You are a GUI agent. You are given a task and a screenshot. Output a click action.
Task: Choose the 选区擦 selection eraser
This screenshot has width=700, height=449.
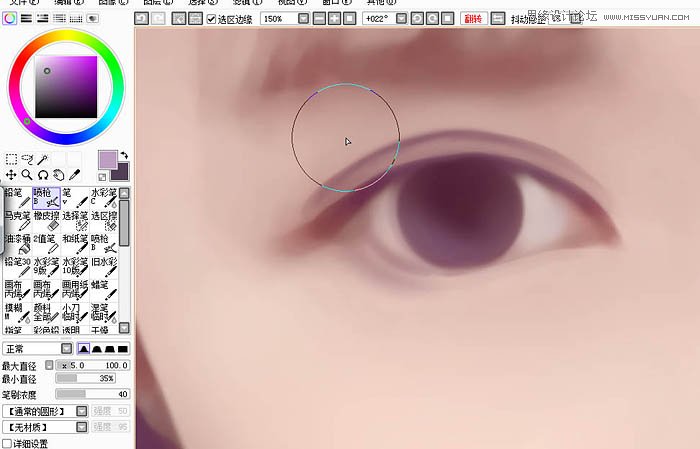pyautogui.click(x=104, y=221)
